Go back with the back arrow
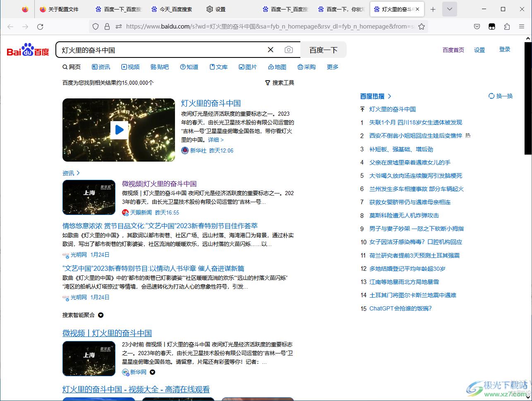Image resolution: width=532 pixels, height=401 pixels. click(10, 26)
